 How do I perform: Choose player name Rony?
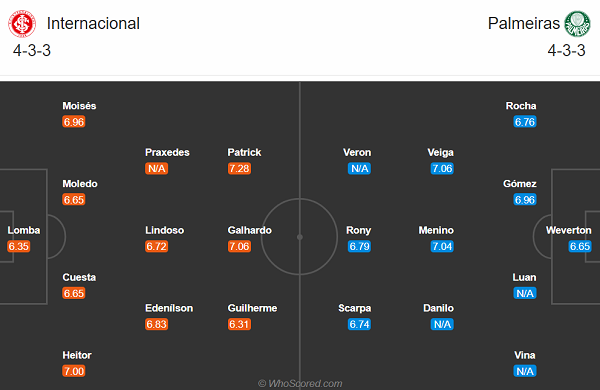pos(359,230)
